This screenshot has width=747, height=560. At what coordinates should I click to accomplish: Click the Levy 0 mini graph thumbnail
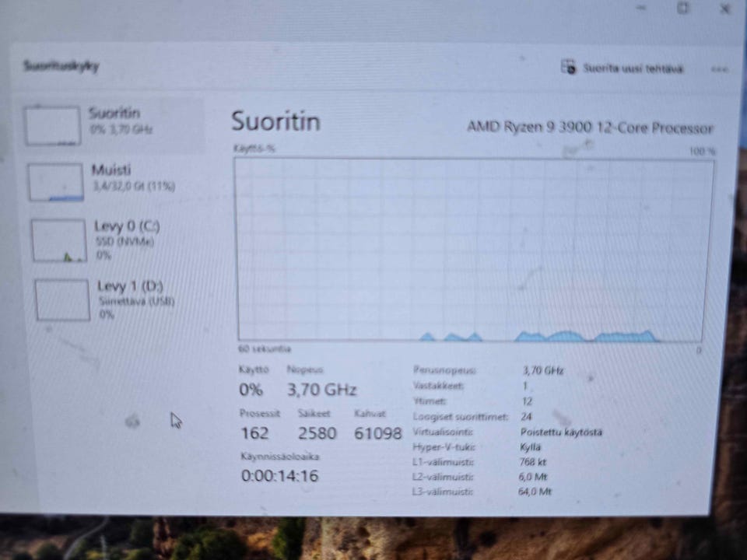pyautogui.click(x=59, y=240)
